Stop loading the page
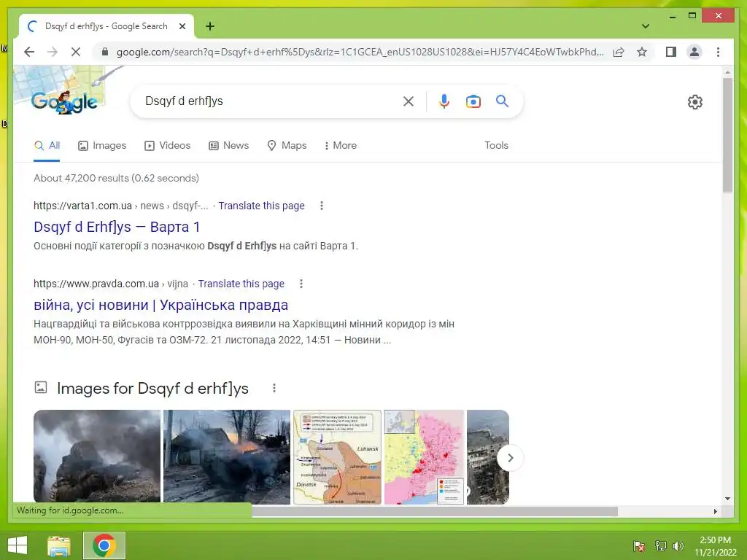 point(76,52)
